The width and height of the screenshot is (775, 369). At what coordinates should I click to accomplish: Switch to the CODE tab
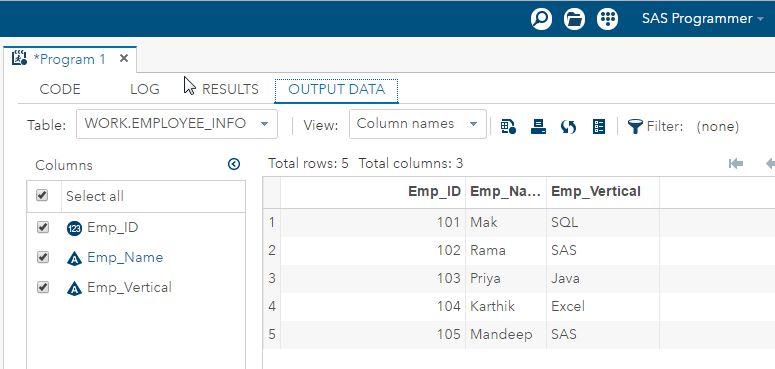click(x=60, y=89)
